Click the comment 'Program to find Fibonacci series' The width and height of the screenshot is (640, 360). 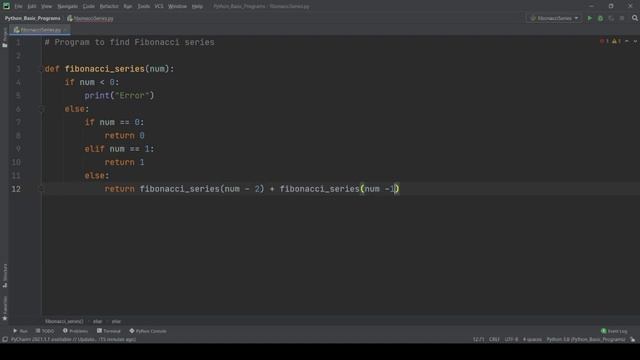coord(129,42)
